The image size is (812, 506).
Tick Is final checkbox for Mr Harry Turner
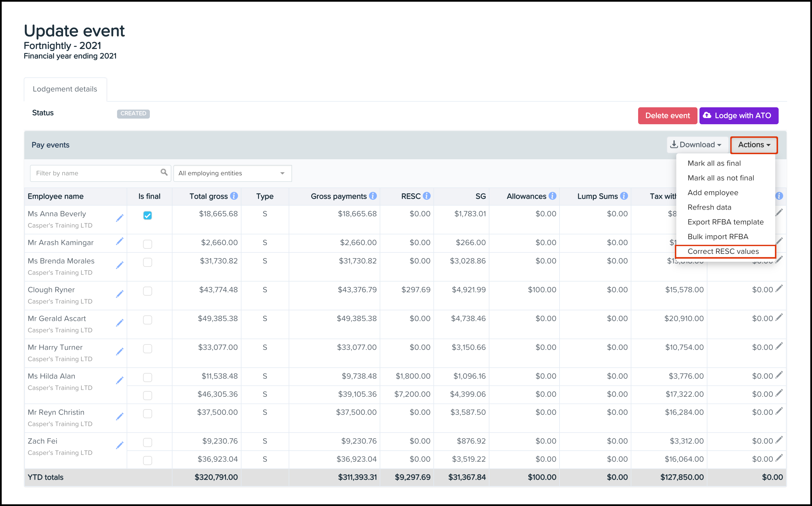click(x=147, y=349)
